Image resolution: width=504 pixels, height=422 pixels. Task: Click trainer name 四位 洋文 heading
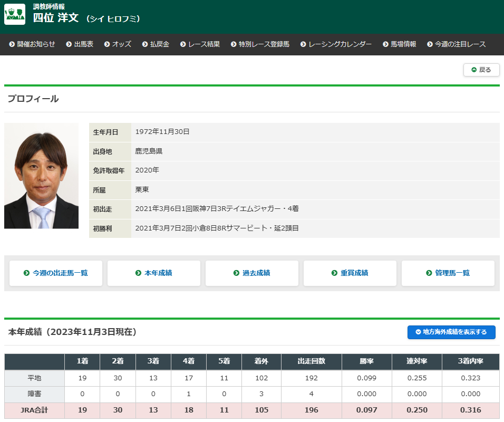(55, 18)
